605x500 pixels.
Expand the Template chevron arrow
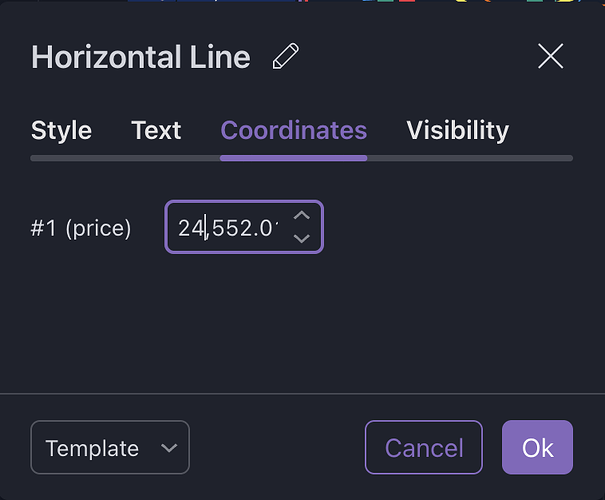pos(168,448)
